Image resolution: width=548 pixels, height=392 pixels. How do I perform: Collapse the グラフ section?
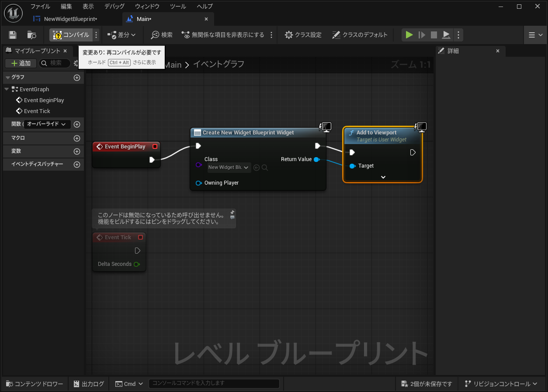coord(7,77)
